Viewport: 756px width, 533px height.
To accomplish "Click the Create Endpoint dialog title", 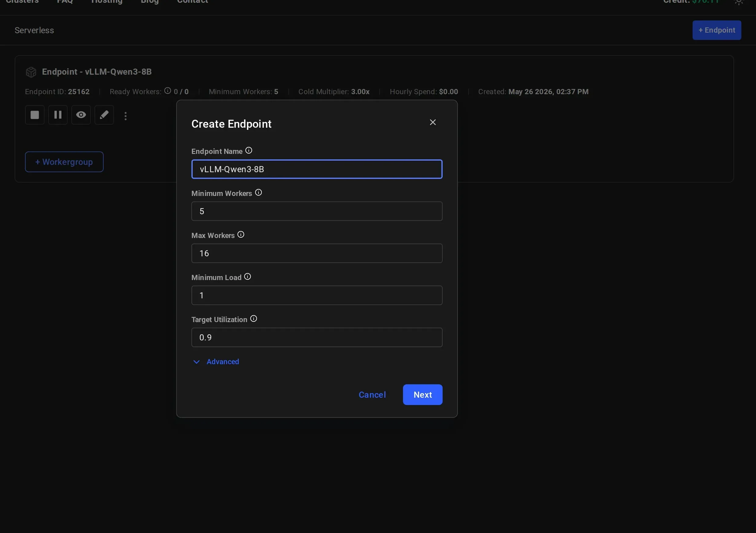I will 231,124.
